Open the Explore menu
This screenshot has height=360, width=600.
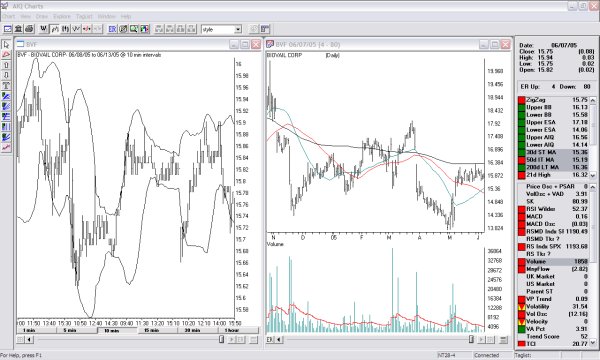[62, 16]
